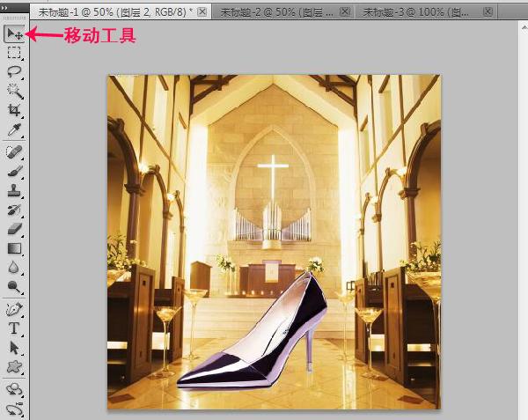Pick the Clone Stamp tool

click(14, 190)
